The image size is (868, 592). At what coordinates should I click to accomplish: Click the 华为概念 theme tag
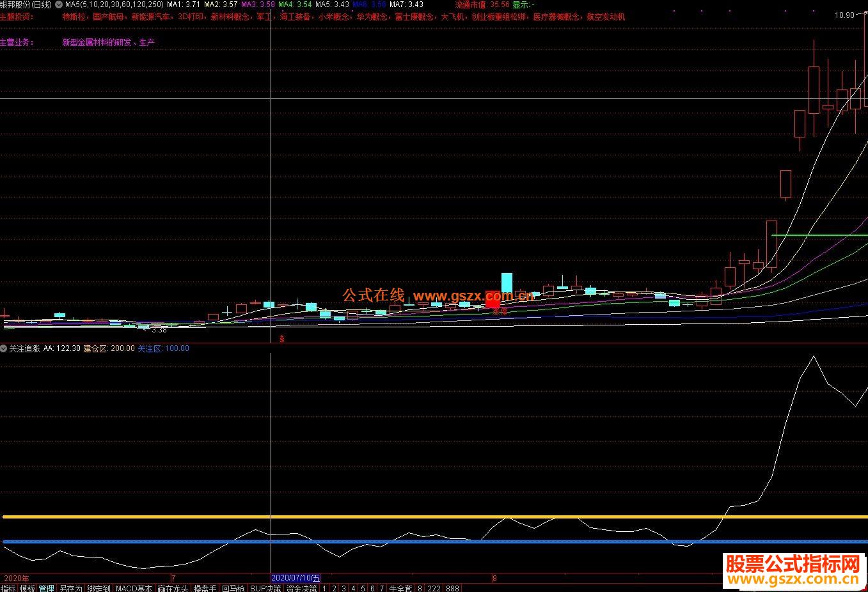tap(372, 17)
